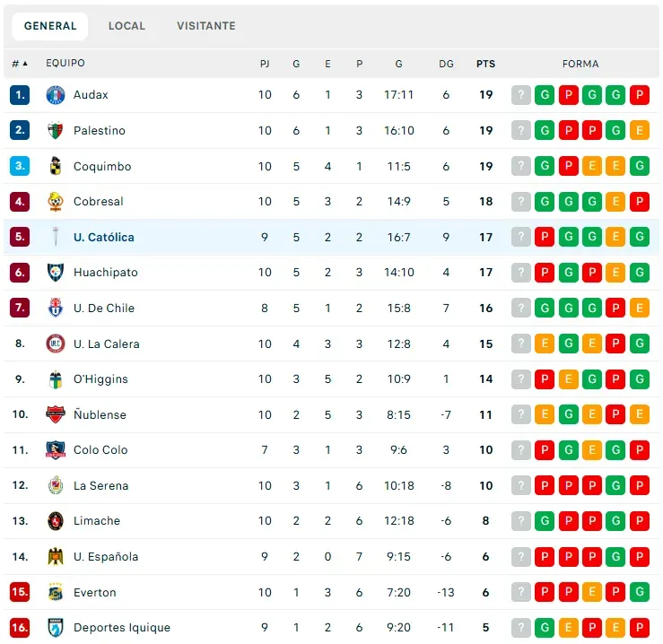Click the PTS column header

(485, 64)
